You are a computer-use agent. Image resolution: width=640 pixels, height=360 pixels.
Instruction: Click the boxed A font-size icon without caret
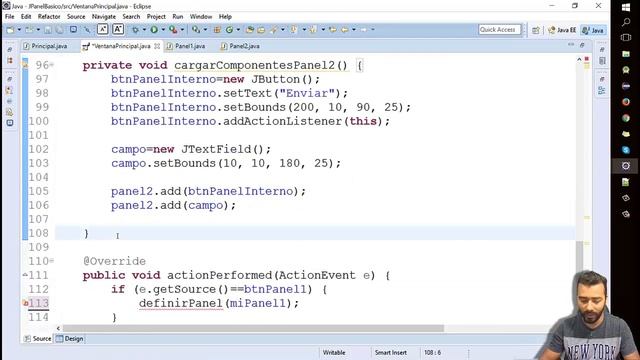[x=118, y=29]
